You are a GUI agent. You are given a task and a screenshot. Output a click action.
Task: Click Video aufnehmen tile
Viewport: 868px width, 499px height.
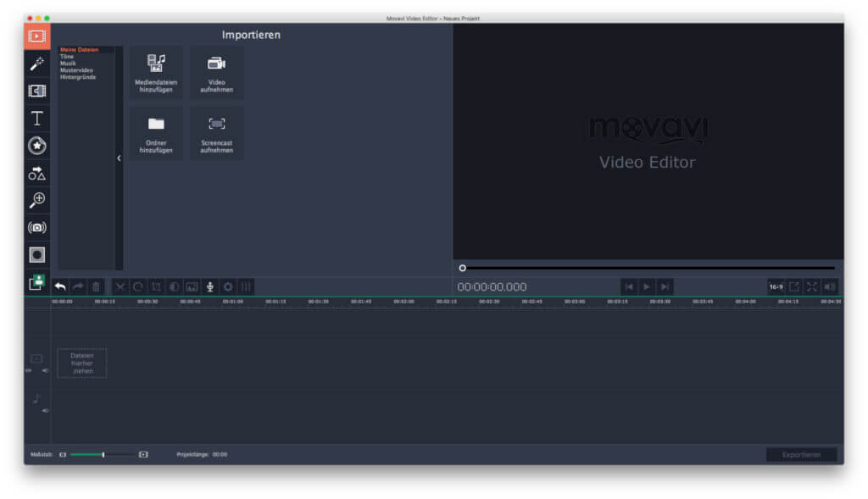216,73
